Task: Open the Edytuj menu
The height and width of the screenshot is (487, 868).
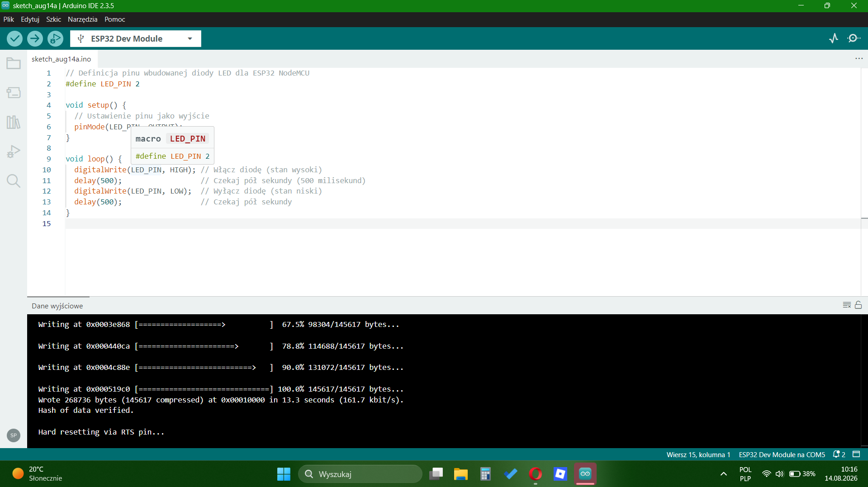Action: pos(30,19)
